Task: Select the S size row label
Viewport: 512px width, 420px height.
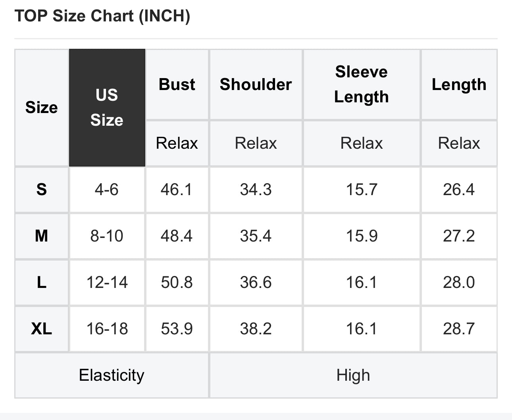Action: click(42, 190)
